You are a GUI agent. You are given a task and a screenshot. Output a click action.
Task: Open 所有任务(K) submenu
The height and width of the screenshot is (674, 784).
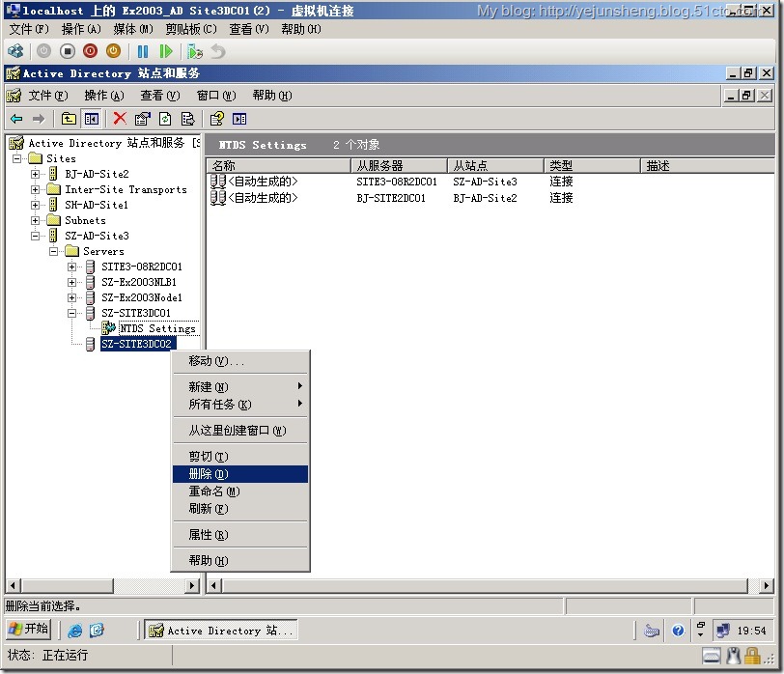240,404
